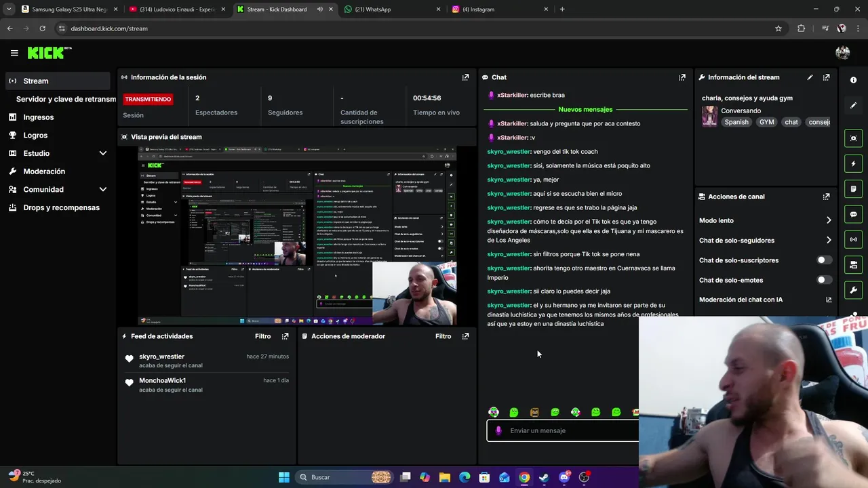Switch to the WhatsApp tab
This screenshot has width=868, height=488.
tap(392, 9)
